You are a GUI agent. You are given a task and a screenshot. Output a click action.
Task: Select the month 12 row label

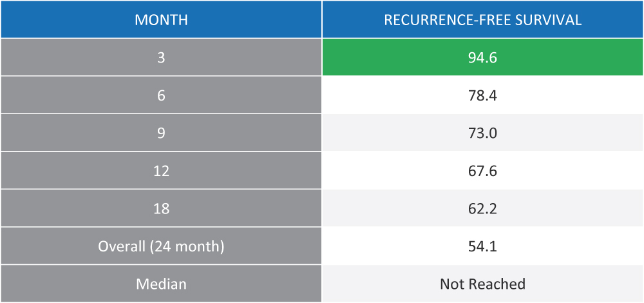coord(161,171)
